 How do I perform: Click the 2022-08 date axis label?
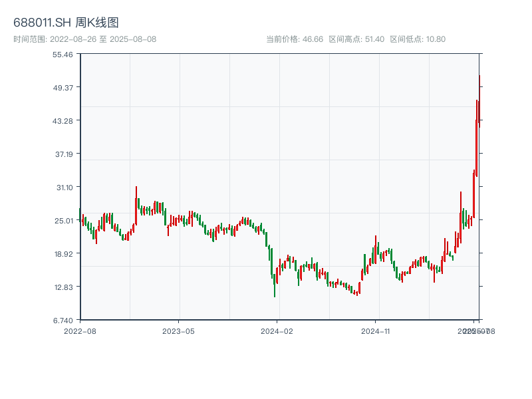click(80, 331)
